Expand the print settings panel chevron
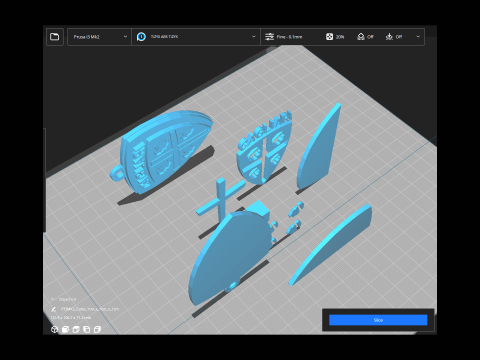This screenshot has height=360, width=480. (x=418, y=37)
